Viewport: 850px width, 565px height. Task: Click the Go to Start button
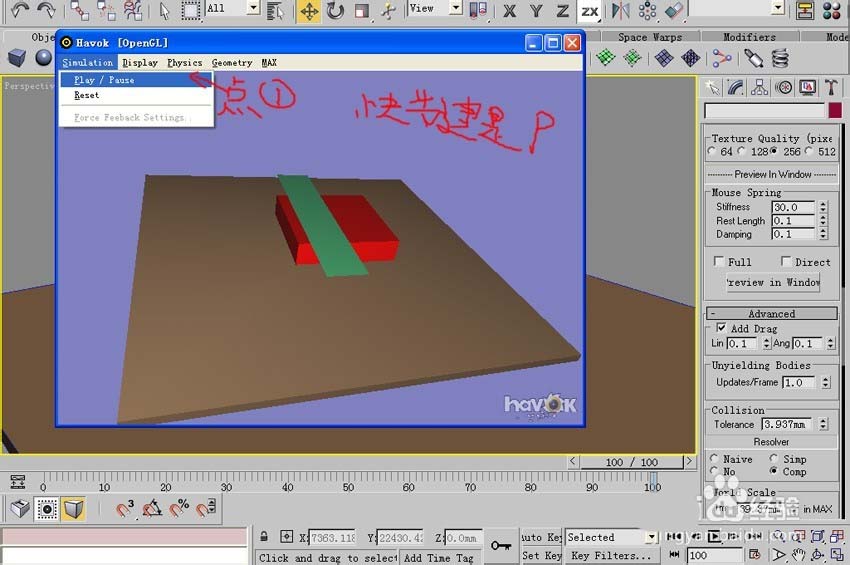coord(674,536)
